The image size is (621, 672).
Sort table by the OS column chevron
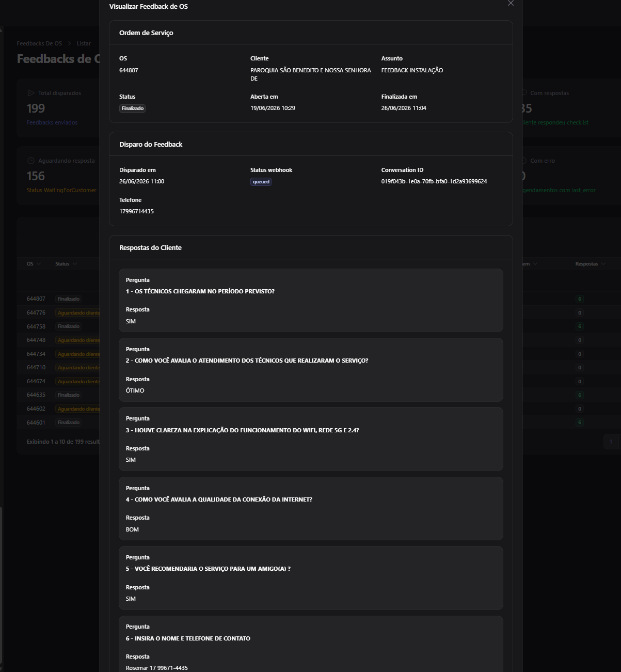click(39, 264)
